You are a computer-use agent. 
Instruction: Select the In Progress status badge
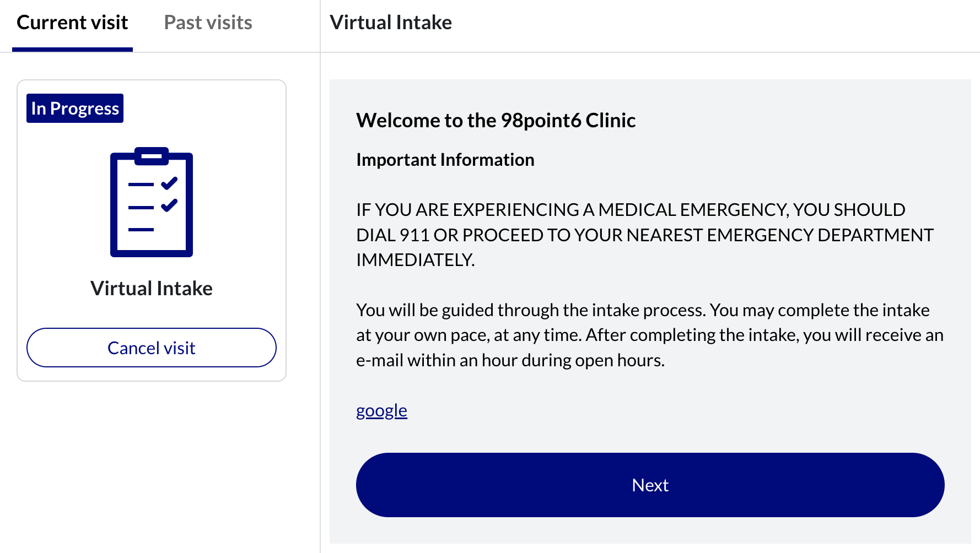tap(75, 108)
